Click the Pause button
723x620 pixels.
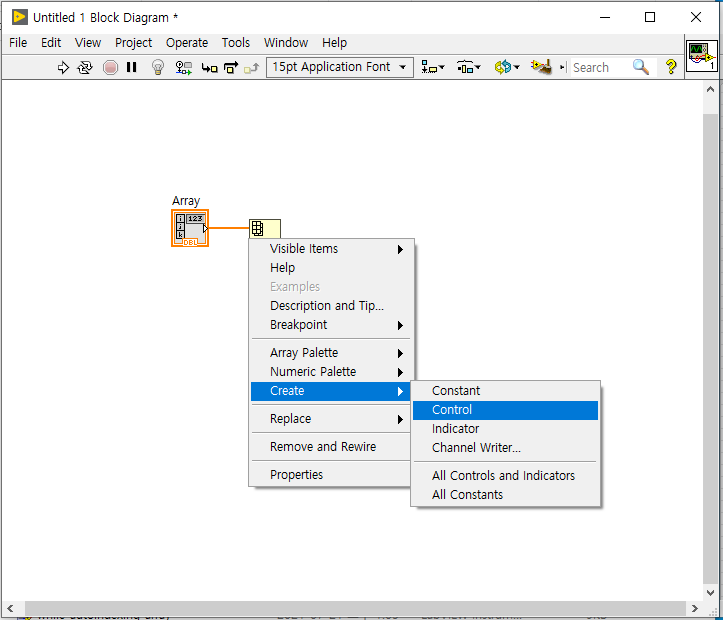click(132, 67)
